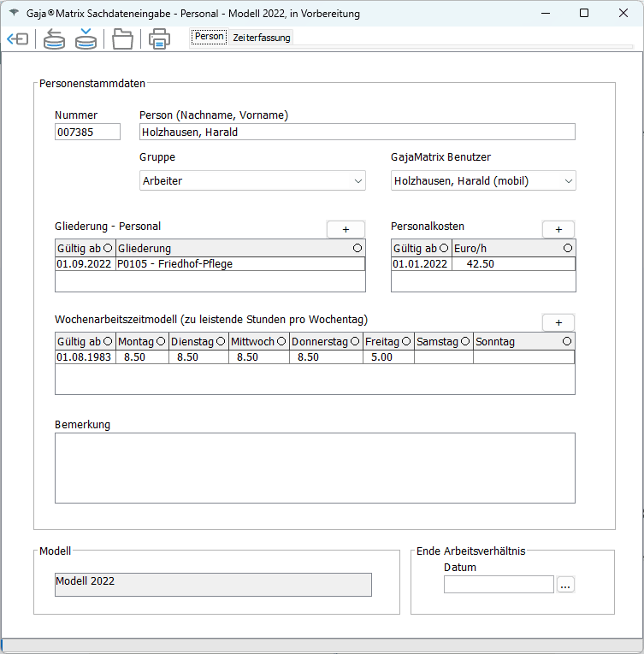This screenshot has width=644, height=654.
Task: Expand the Gruppe dropdown showing Arbeiter
Action: coord(357,181)
